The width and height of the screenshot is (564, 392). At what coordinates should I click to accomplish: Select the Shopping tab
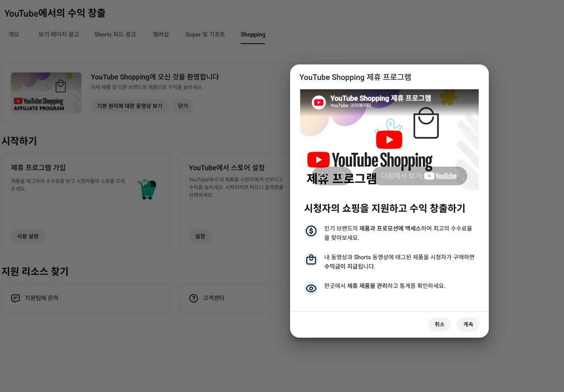(x=253, y=34)
